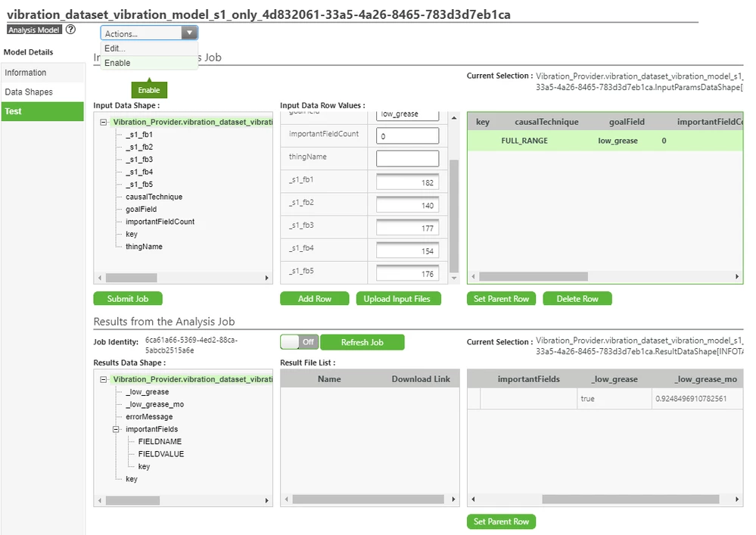Screen dimensions: 756x535
Task: Switch the Off toggle to On
Action: pyautogui.click(x=298, y=342)
